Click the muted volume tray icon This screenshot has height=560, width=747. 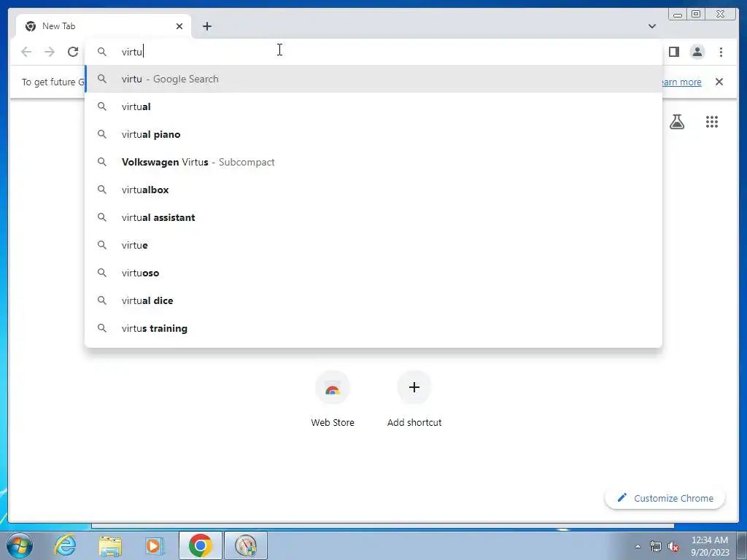coord(673,547)
